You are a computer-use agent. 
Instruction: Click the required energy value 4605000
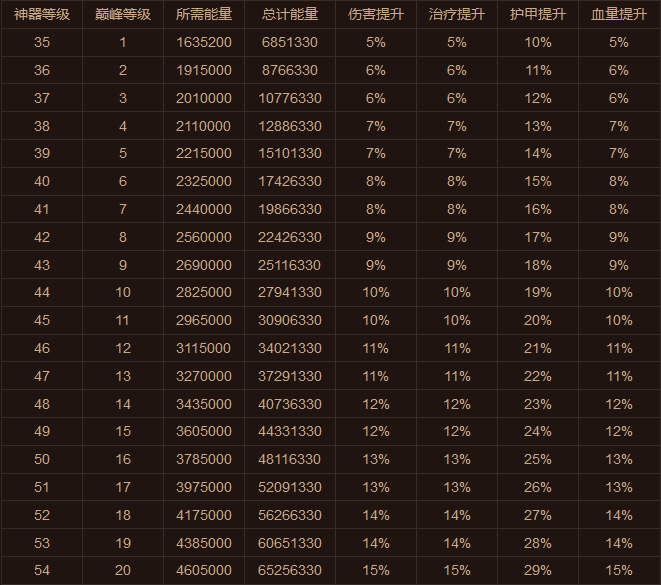(x=203, y=570)
